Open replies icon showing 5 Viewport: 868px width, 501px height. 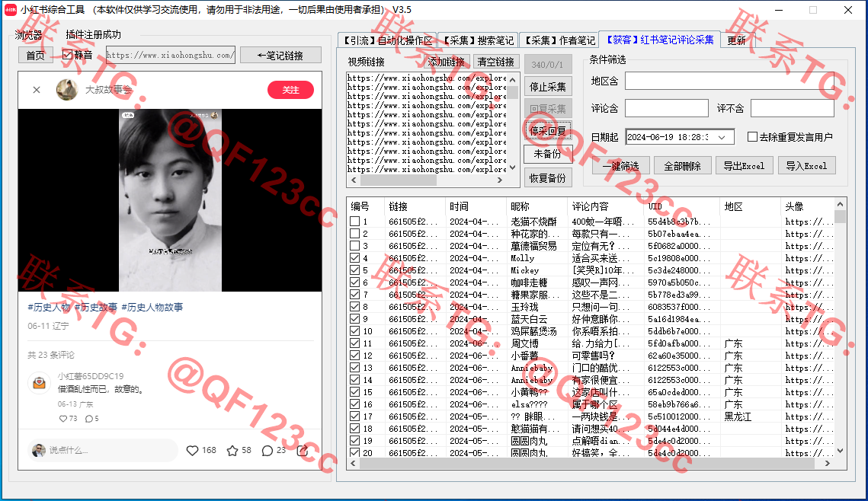click(88, 419)
